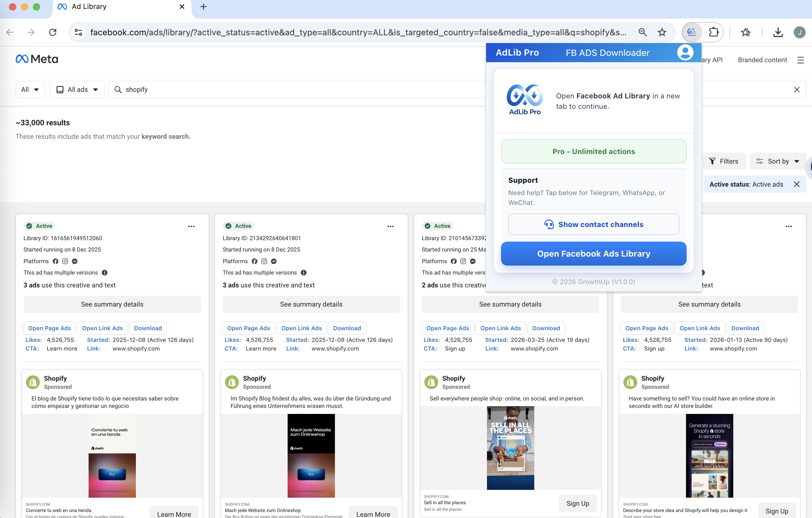The height and width of the screenshot is (518, 812).
Task: Open the Branded content menu item
Action: tap(762, 60)
